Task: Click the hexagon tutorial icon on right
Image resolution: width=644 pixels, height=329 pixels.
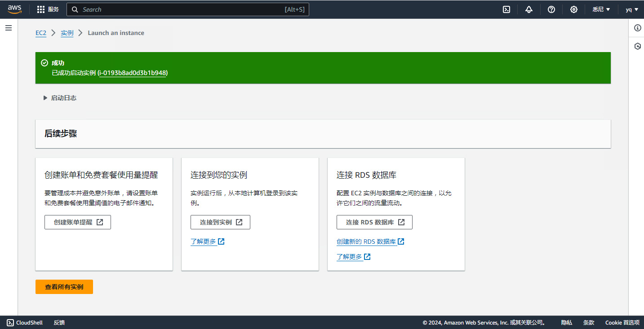Action: click(637, 46)
